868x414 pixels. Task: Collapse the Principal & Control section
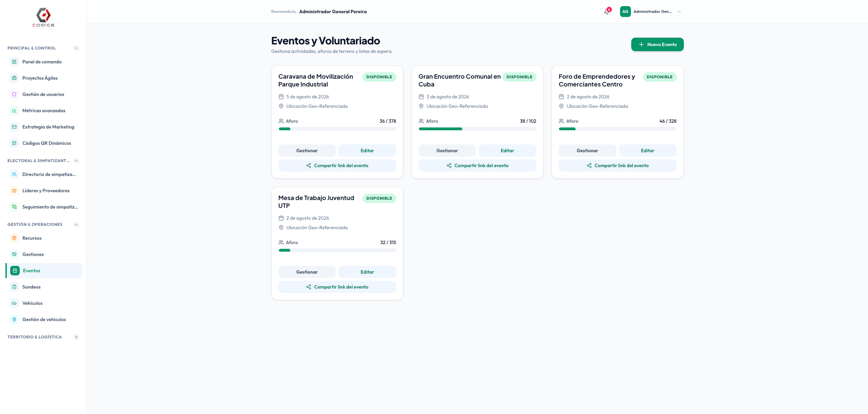(76, 48)
